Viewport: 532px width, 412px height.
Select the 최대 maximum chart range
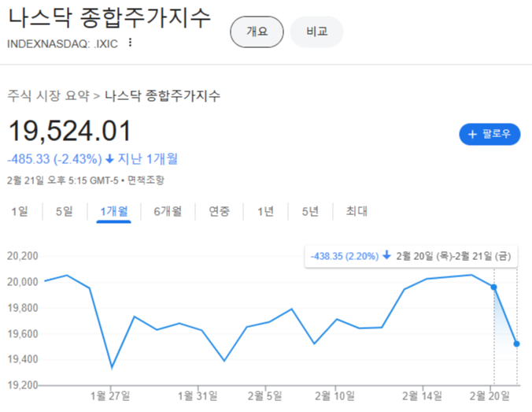[357, 211]
